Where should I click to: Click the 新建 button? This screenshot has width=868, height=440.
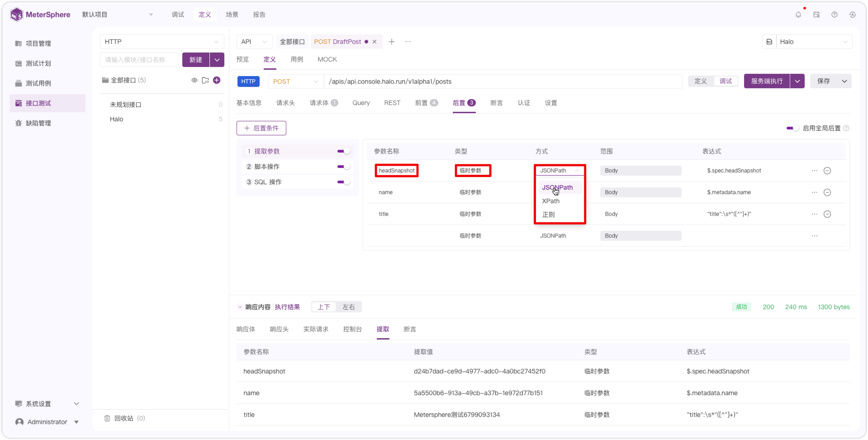[196, 60]
